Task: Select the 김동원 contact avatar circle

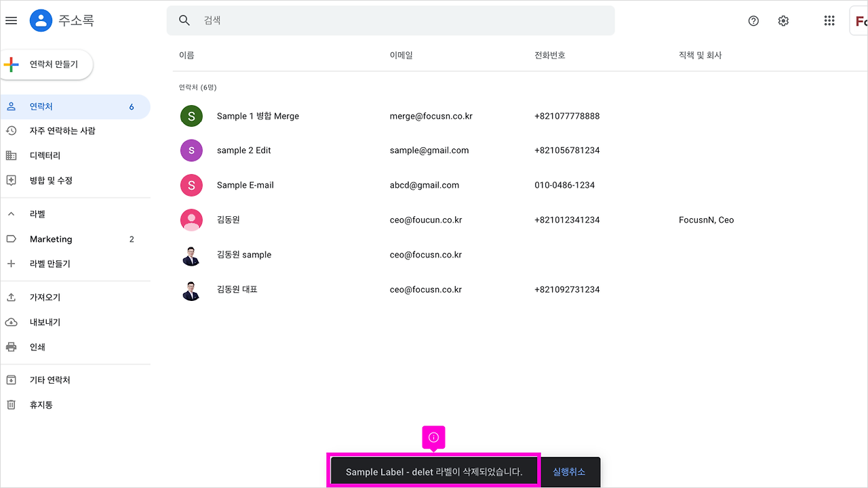Action: (x=191, y=220)
